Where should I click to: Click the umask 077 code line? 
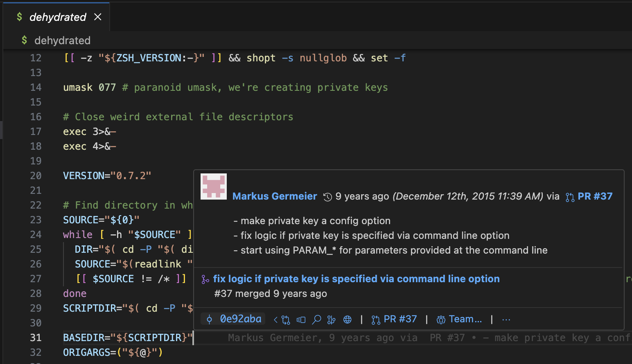226,88
